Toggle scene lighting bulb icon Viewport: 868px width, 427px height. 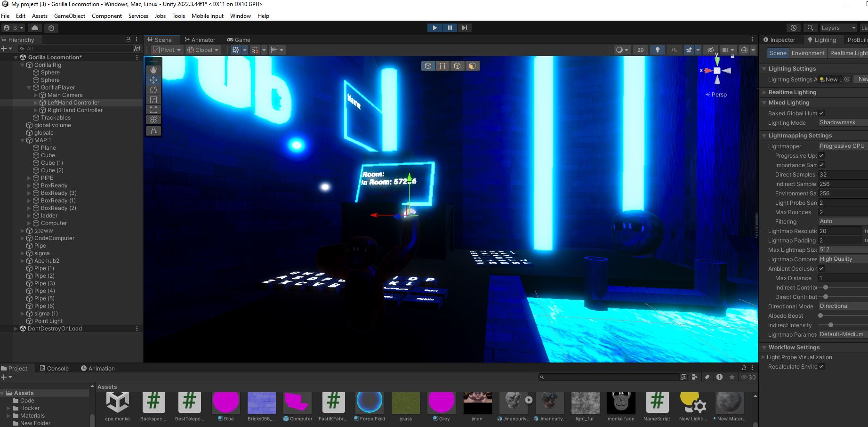(x=658, y=50)
